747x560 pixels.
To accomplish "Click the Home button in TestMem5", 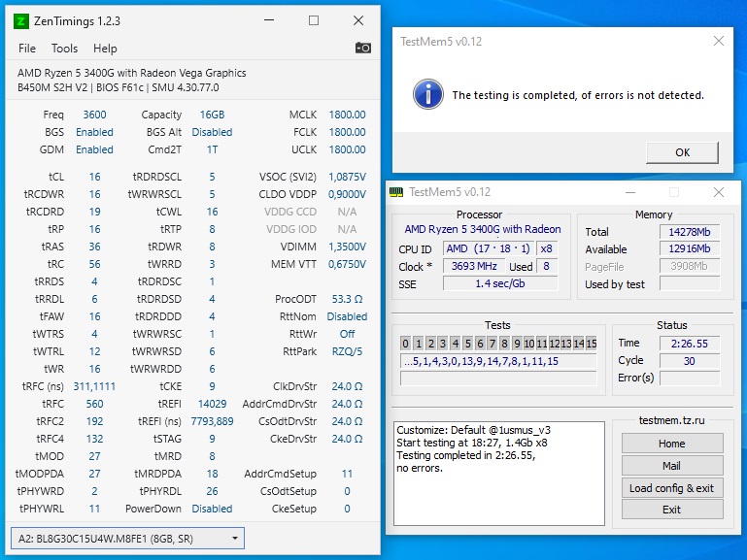I will tap(672, 444).
